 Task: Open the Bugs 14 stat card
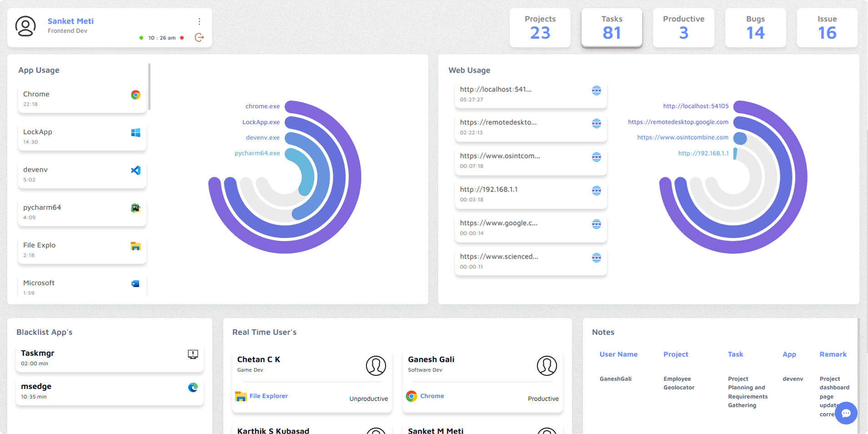(x=755, y=27)
